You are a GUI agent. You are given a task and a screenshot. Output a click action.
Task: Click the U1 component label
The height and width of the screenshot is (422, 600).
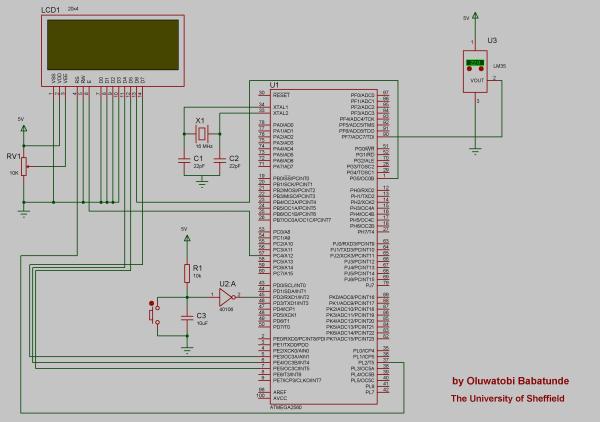[274, 85]
